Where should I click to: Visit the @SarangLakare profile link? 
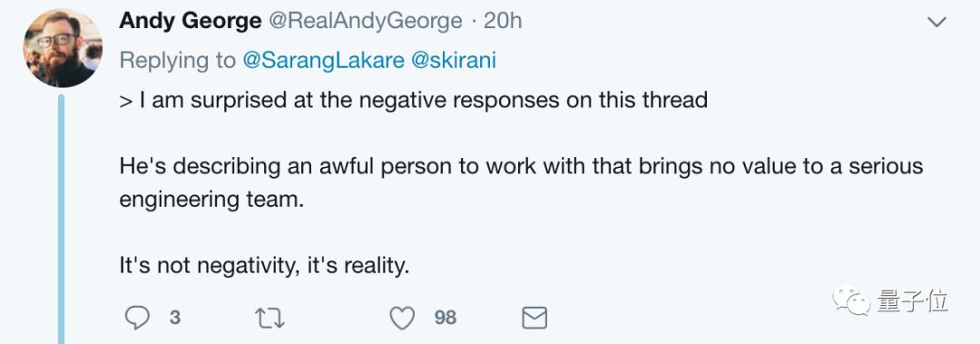(x=320, y=60)
